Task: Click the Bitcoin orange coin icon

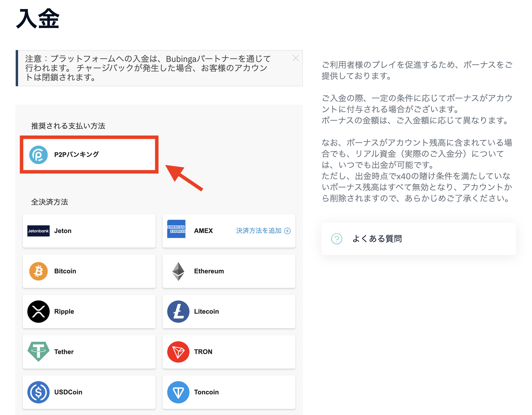Action: [38, 271]
